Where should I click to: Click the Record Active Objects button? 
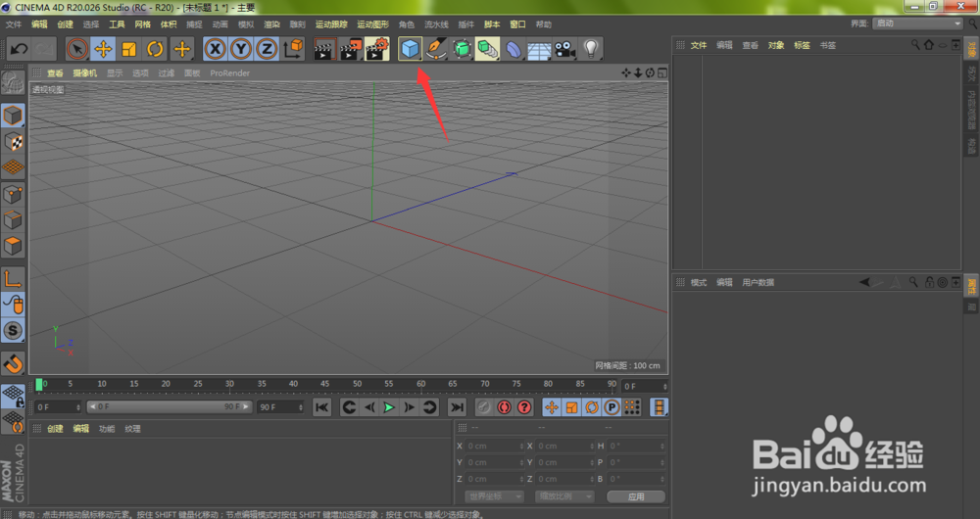pos(483,407)
